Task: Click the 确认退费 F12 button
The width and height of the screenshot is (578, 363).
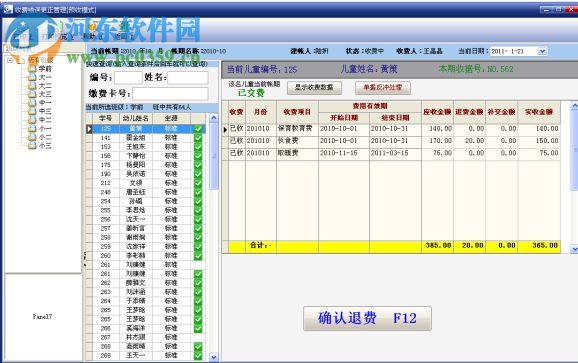Action: pyautogui.click(x=367, y=318)
